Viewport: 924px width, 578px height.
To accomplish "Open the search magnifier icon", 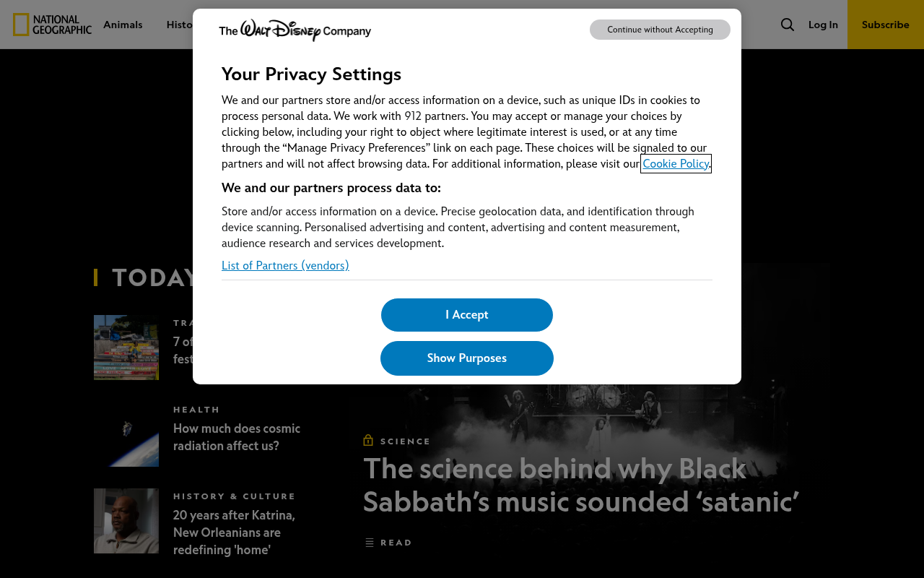I will 788,25.
